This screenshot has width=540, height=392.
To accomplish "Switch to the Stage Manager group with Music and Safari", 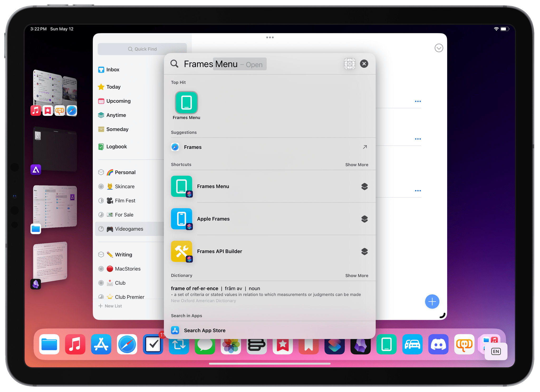I will coord(55,92).
